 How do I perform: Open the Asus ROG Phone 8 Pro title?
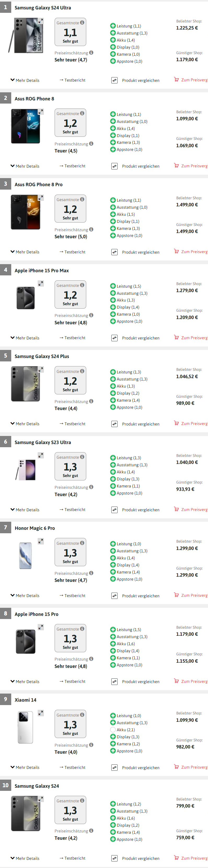38,185
